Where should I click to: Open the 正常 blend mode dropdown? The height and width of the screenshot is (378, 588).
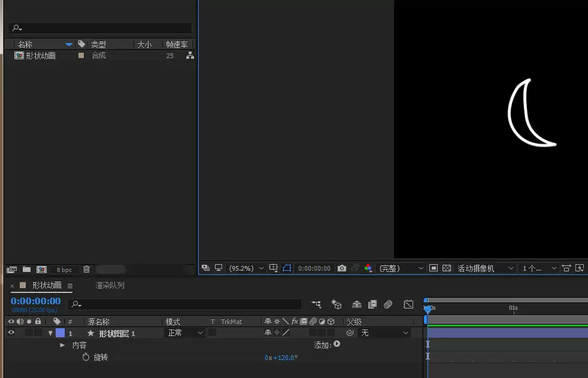point(184,332)
